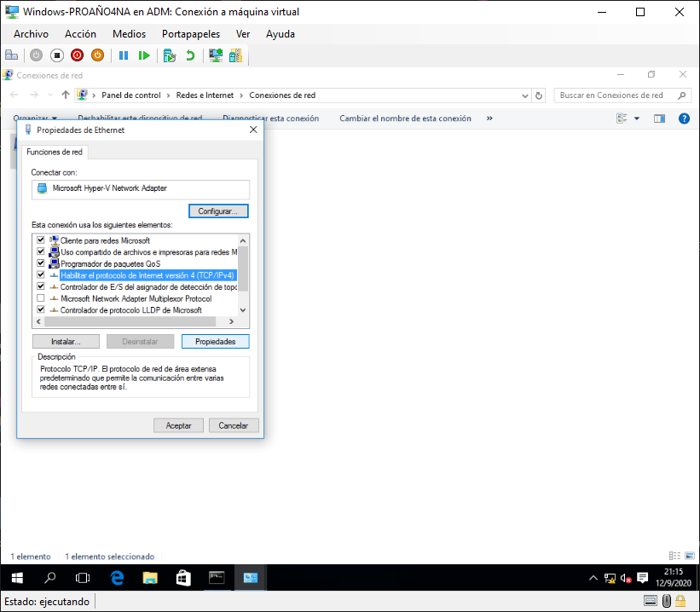Shut down the VM using the red icon

[78, 55]
